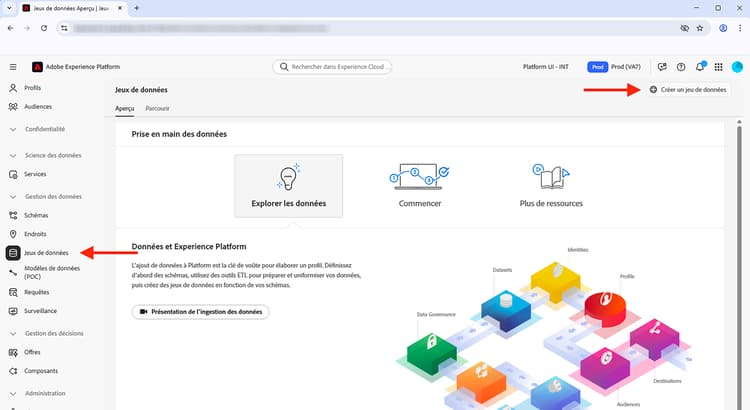Go back with the browser back arrow

coord(11,28)
